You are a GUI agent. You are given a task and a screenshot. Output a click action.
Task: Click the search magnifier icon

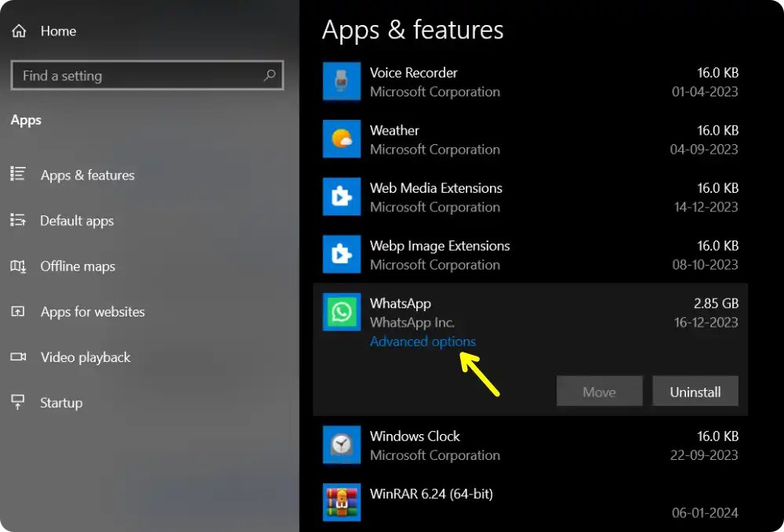pyautogui.click(x=269, y=75)
